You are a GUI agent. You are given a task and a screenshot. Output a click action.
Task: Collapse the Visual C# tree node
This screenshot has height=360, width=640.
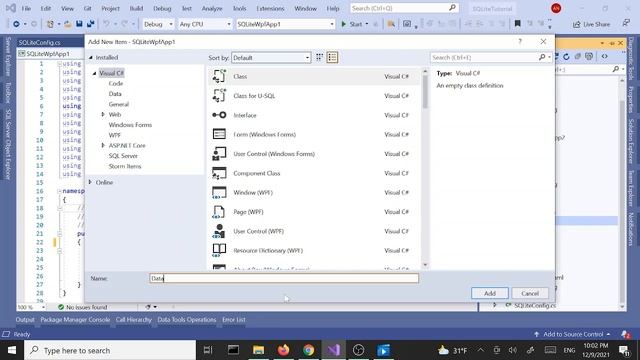(x=94, y=73)
